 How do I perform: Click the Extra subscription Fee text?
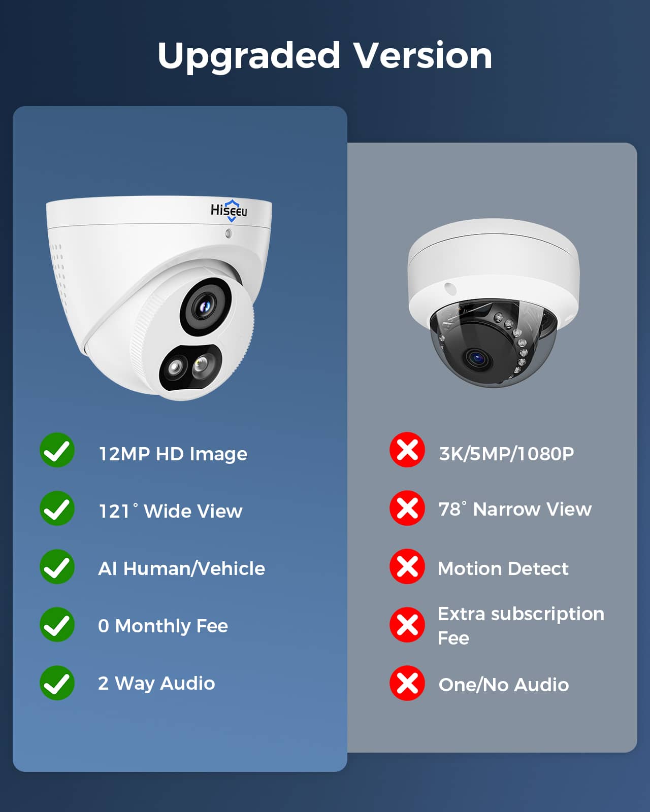(521, 626)
